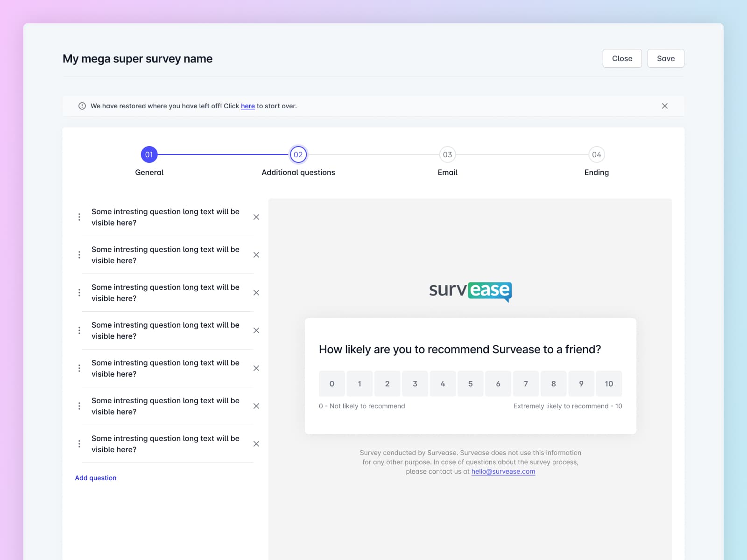Screen dimensions: 747x560
Task: Click the info icon in notification banner
Action: click(x=82, y=106)
